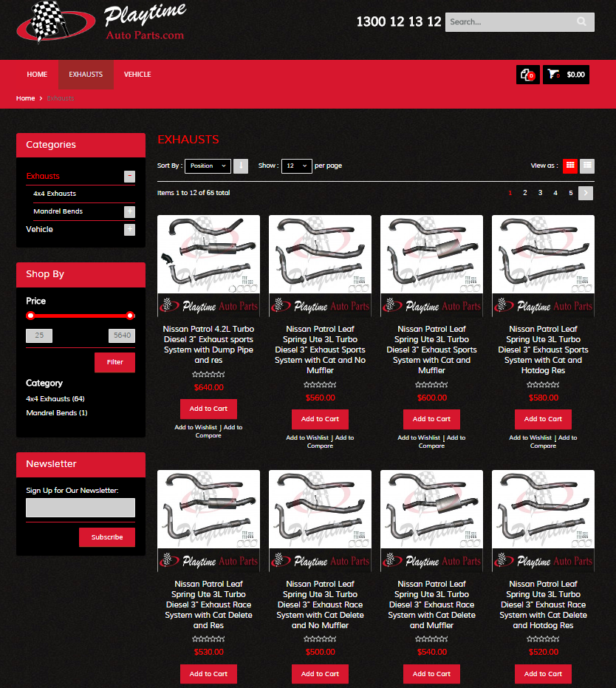Open the Cat and Hotdog Res product image
Screen dimensions: 616x688
click(543, 266)
